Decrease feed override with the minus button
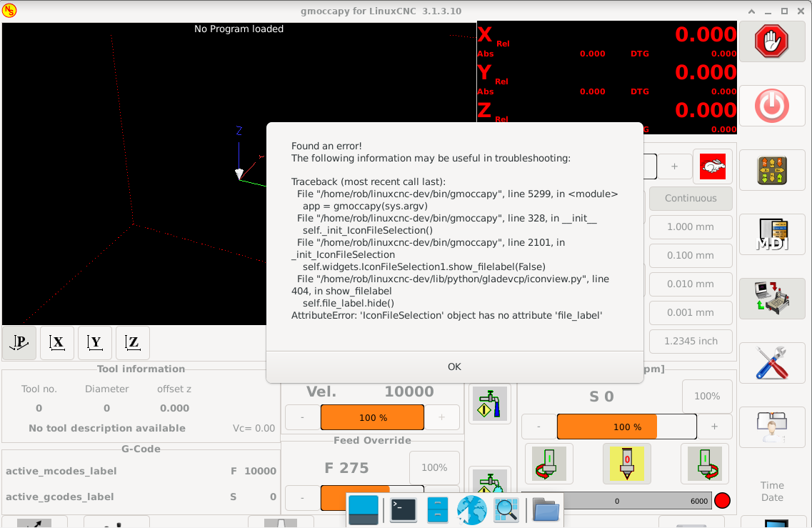The height and width of the screenshot is (528, 812). click(302, 498)
